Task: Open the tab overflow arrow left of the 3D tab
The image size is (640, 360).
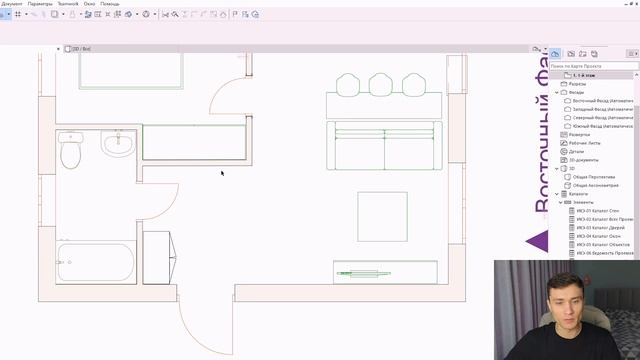Action: 58,49
